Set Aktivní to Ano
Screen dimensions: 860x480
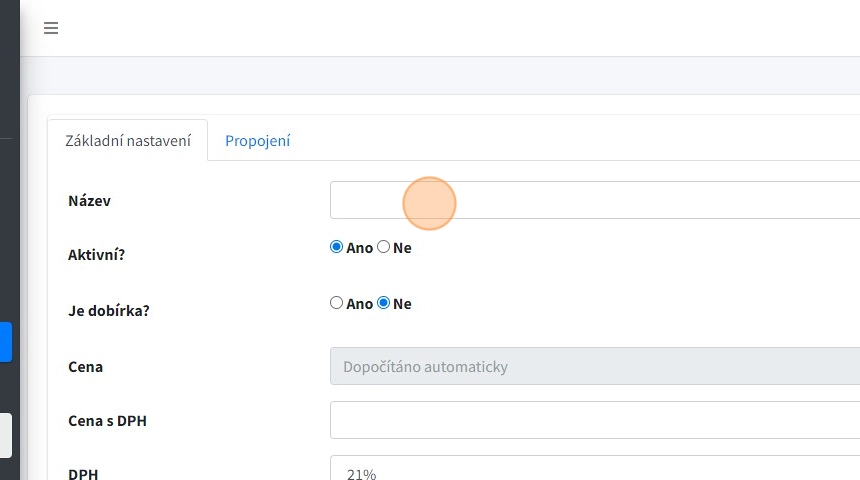(337, 248)
